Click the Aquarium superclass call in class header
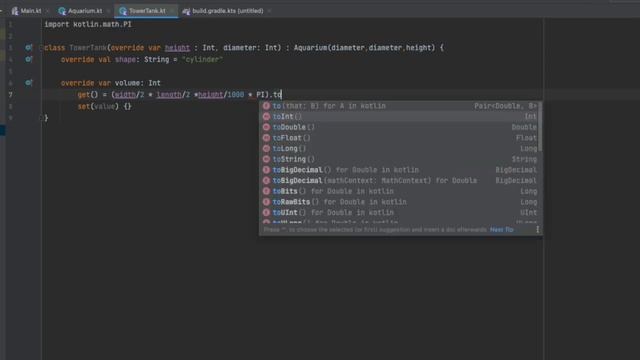 point(364,48)
